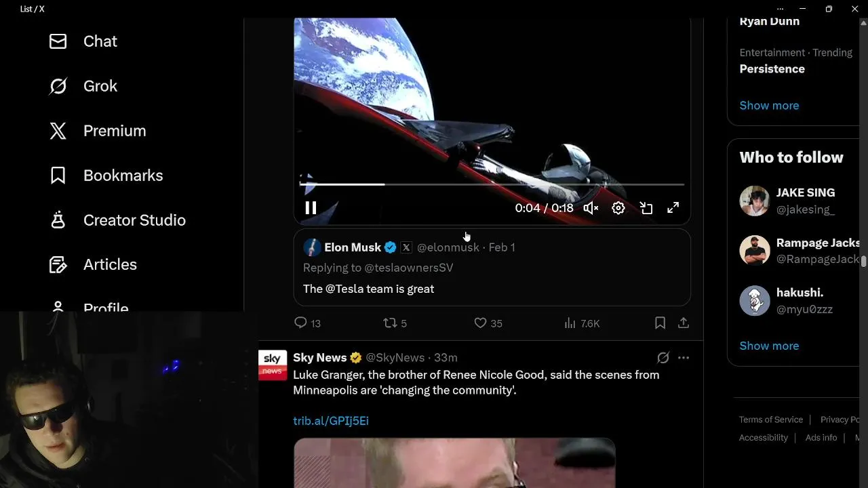Unmute the video sound
Image resolution: width=868 pixels, height=488 pixels.
591,208
